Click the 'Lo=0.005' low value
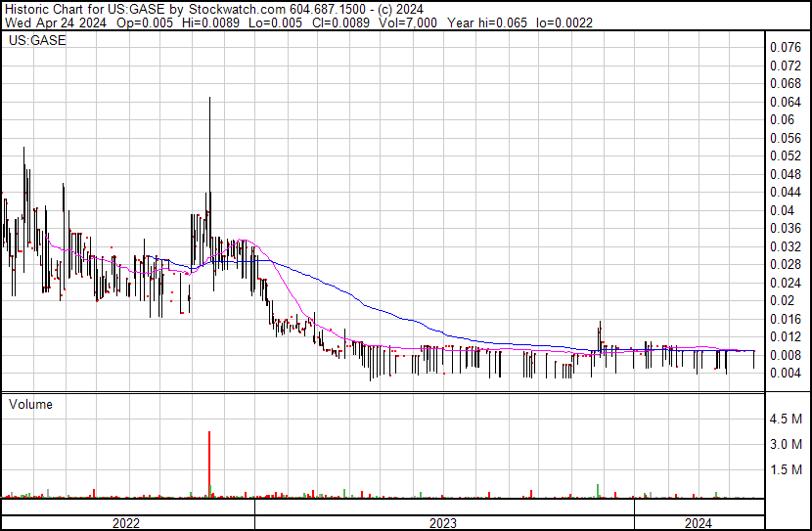 (275, 22)
